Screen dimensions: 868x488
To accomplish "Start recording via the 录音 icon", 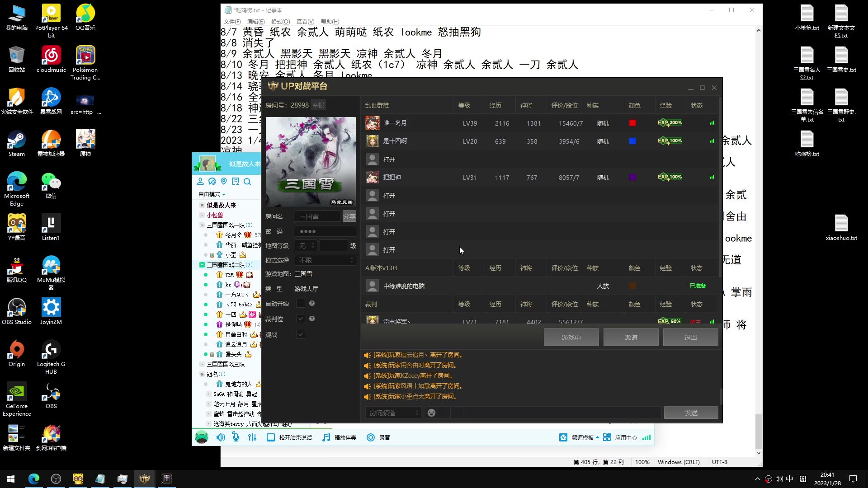I will point(370,437).
